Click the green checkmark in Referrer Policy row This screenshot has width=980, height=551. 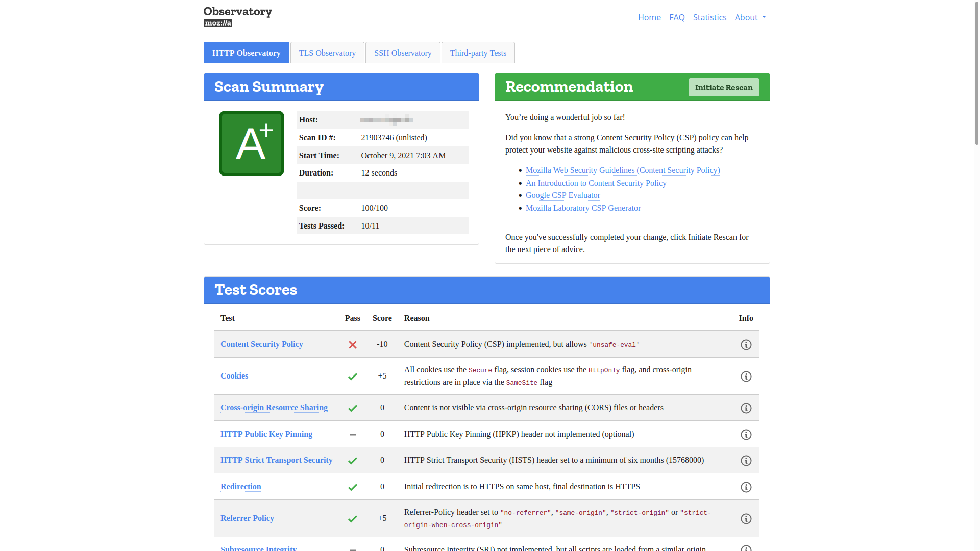(353, 519)
